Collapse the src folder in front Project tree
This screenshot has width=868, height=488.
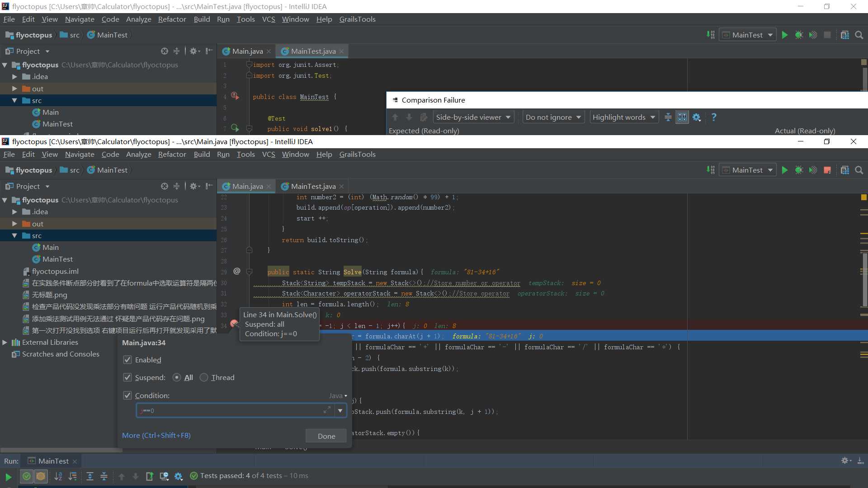[x=14, y=235]
